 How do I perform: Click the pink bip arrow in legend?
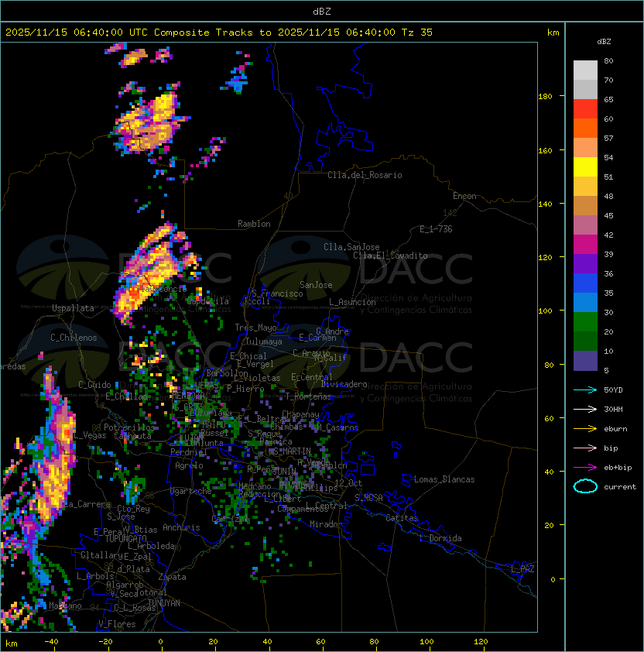tap(585, 448)
